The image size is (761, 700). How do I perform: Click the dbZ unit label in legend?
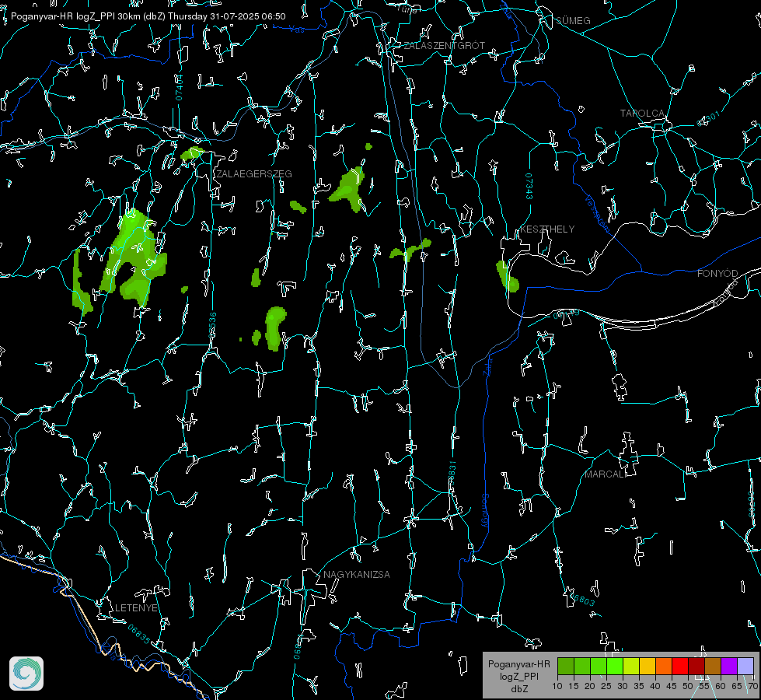(x=518, y=689)
